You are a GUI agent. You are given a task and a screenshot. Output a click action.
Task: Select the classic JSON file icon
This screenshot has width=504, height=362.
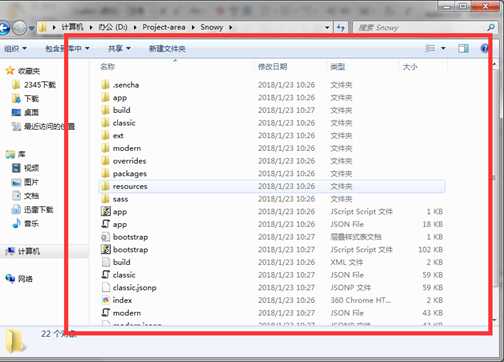tap(106, 275)
